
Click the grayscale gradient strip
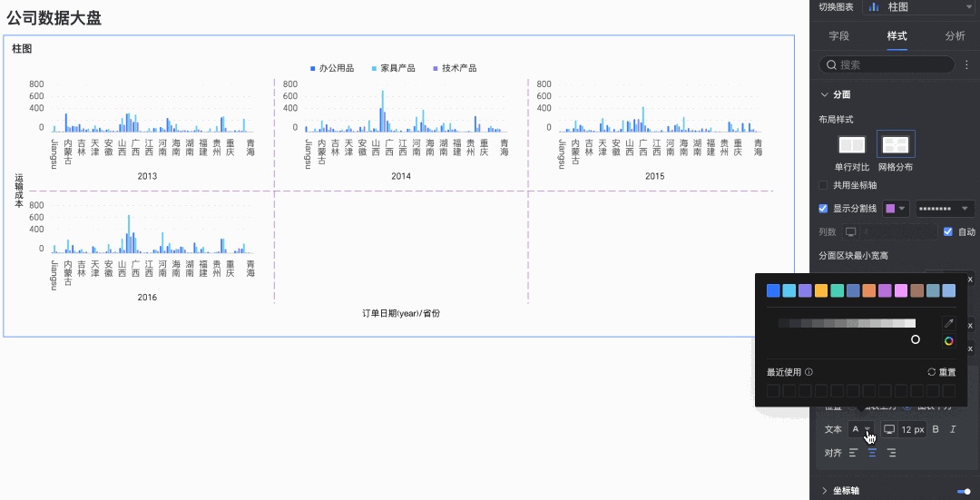(847, 323)
